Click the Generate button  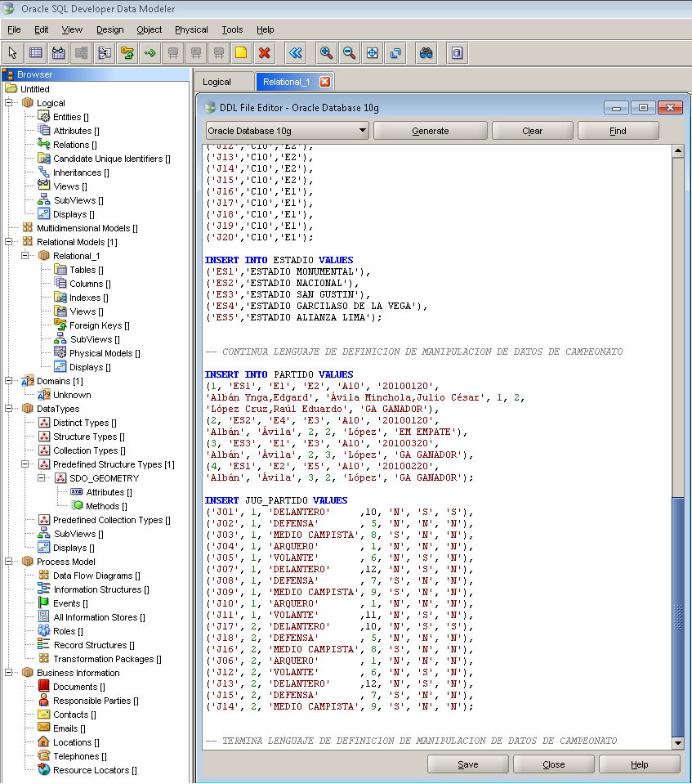point(430,130)
